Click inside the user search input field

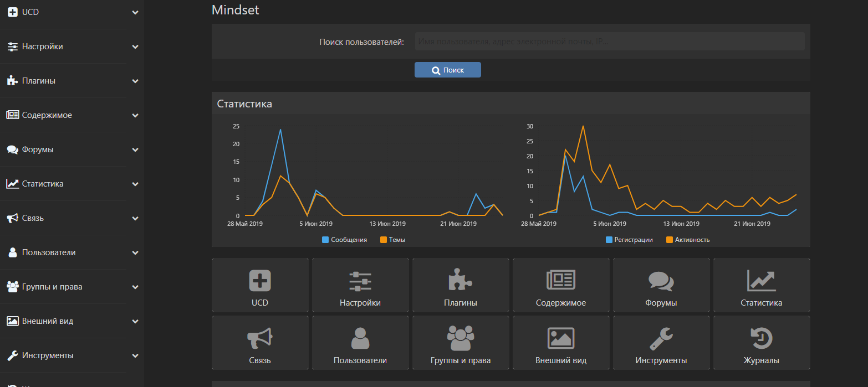609,41
